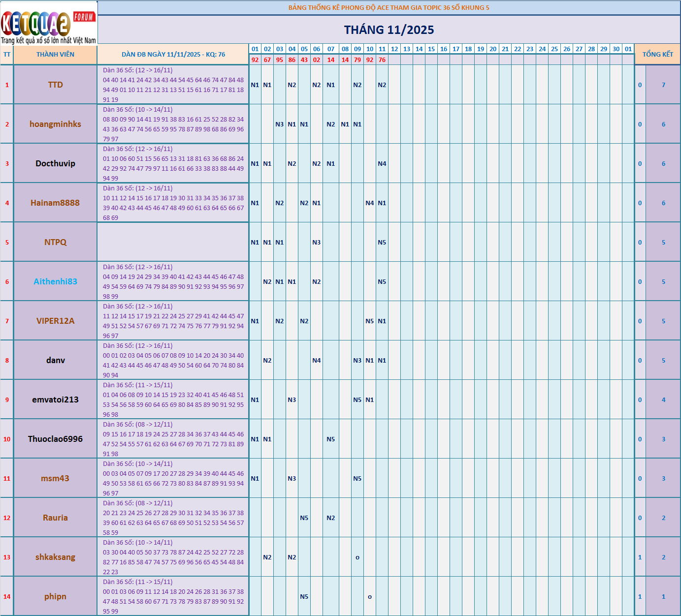Select member cell VIPER12A
The image size is (681, 616).
tap(55, 321)
